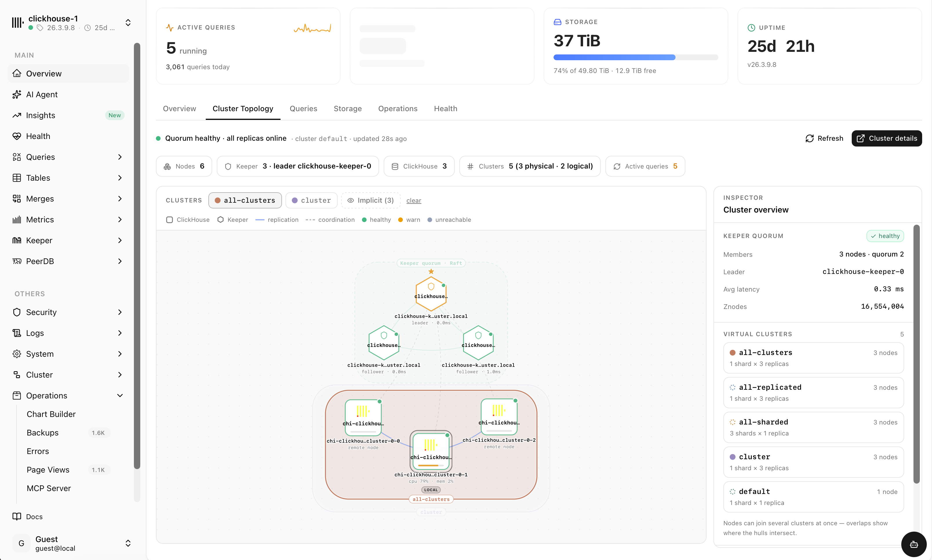Click the System gear icon
Screen dimensions: 932x560
coord(17,354)
